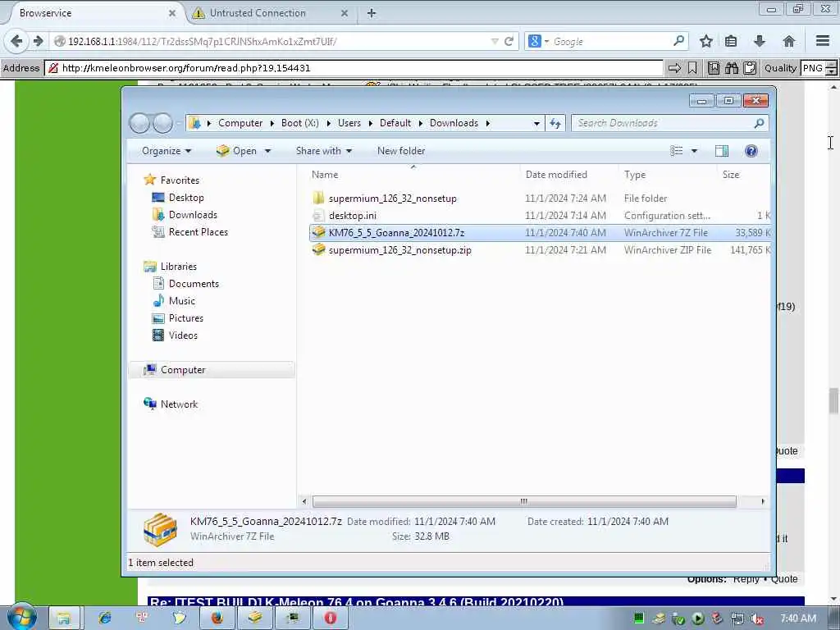Toggle the Explorer preview pane
The width and height of the screenshot is (840, 630).
click(x=722, y=151)
